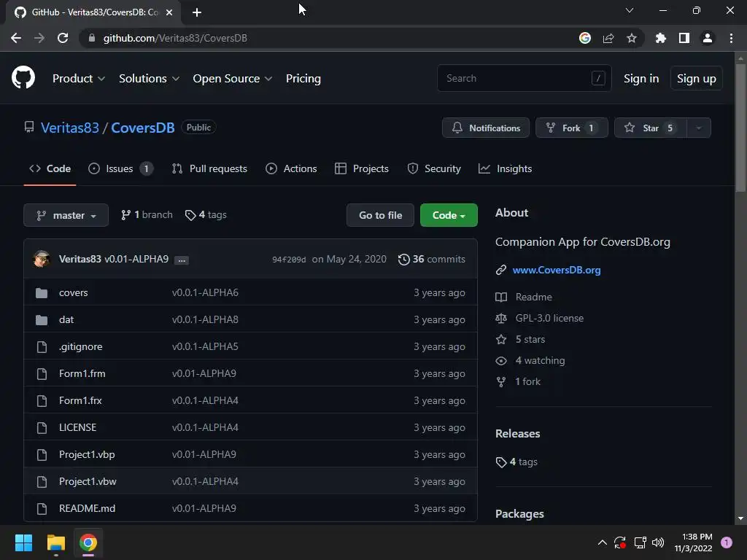Click the share page icon in address bar
This screenshot has height=560, width=747.
click(x=608, y=38)
